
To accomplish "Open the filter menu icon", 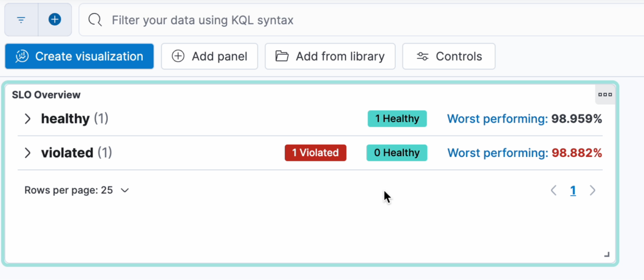I will [x=21, y=20].
